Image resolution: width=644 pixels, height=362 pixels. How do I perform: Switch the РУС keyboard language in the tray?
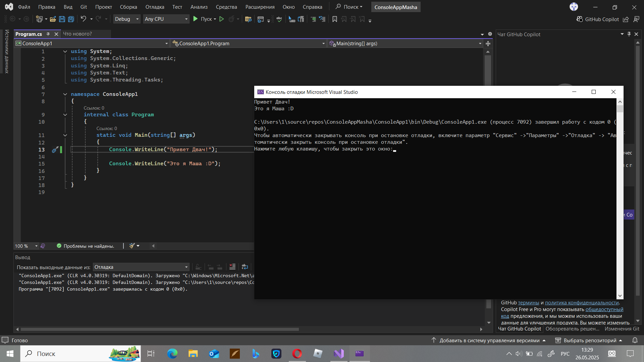point(565,354)
